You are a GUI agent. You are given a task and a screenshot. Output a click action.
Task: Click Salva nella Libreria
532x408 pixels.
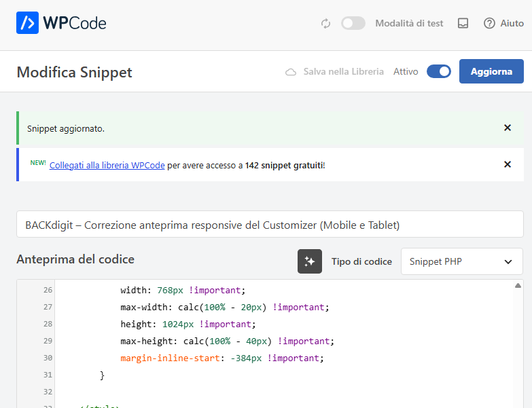click(343, 71)
